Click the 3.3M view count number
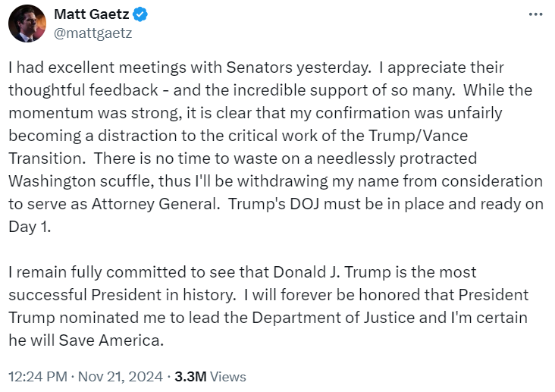The height and width of the screenshot is (392, 555). (x=190, y=376)
